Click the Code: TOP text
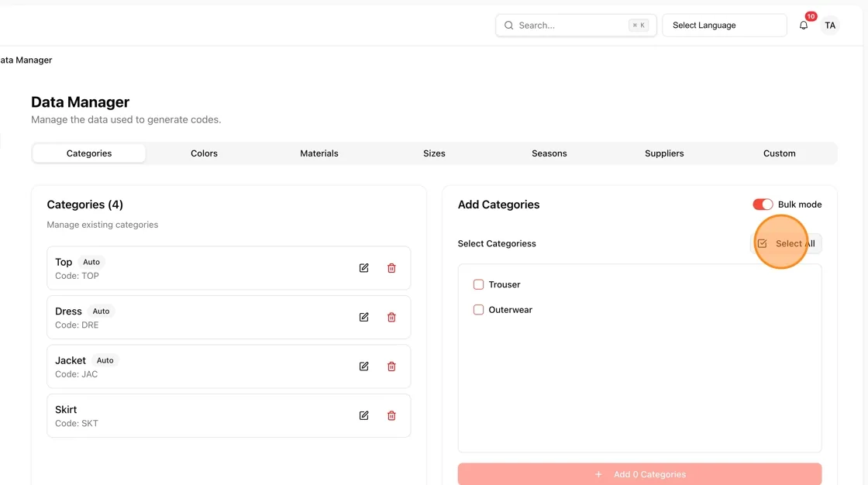The image size is (868, 485). [x=77, y=276]
